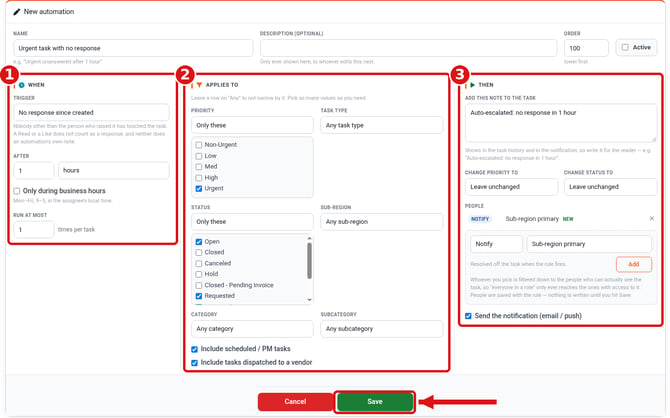Click the clock icon next to WHEN
This screenshot has width=670, height=418.
pos(22,85)
